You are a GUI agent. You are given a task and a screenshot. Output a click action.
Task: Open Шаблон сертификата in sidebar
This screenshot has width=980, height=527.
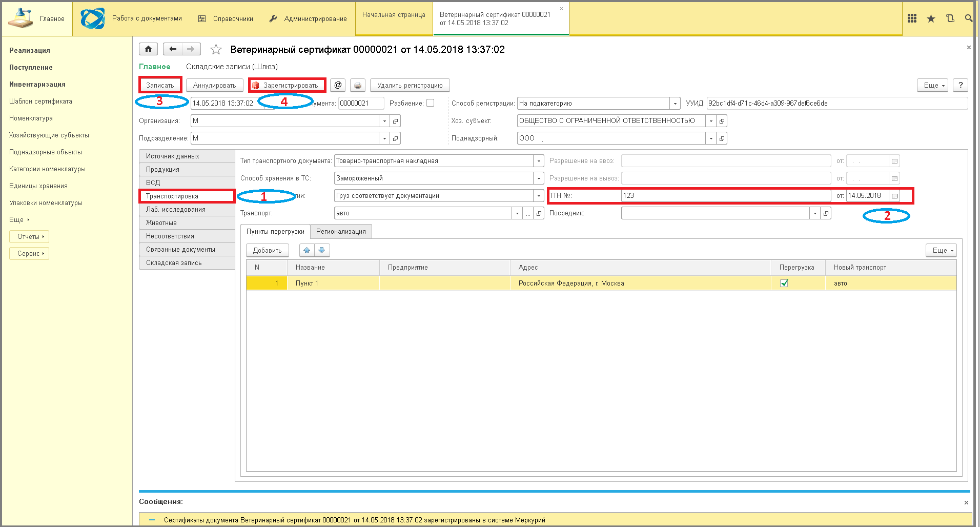pyautogui.click(x=40, y=101)
